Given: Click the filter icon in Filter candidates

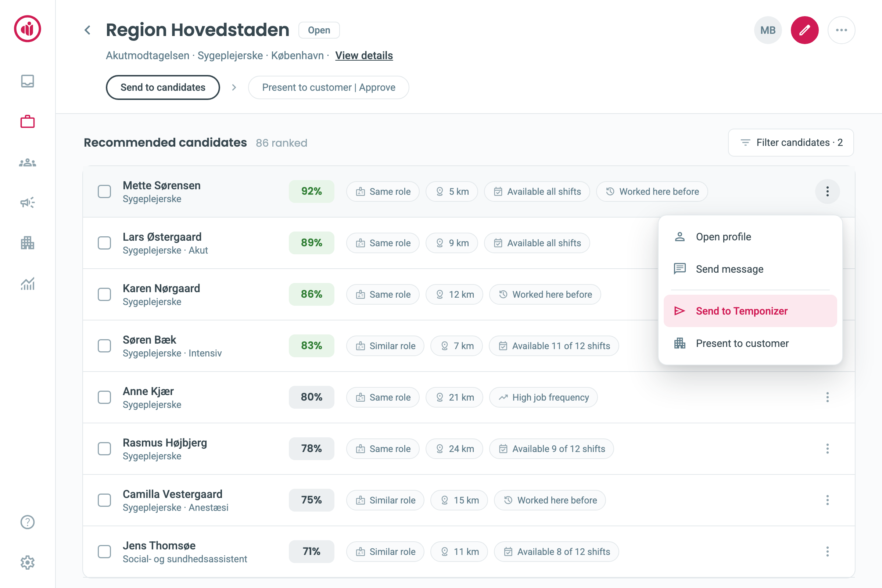Looking at the screenshot, I should click(746, 143).
